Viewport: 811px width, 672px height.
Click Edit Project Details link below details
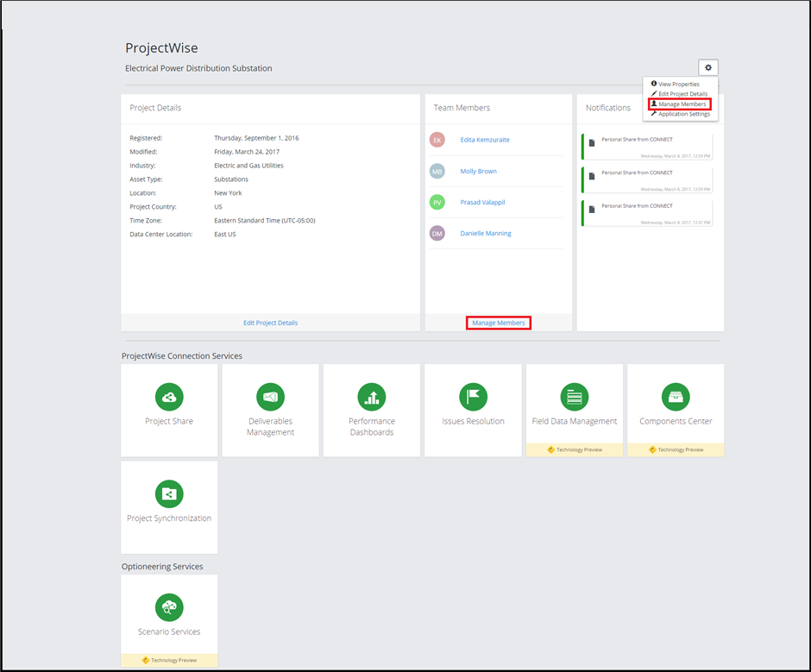pyautogui.click(x=271, y=323)
